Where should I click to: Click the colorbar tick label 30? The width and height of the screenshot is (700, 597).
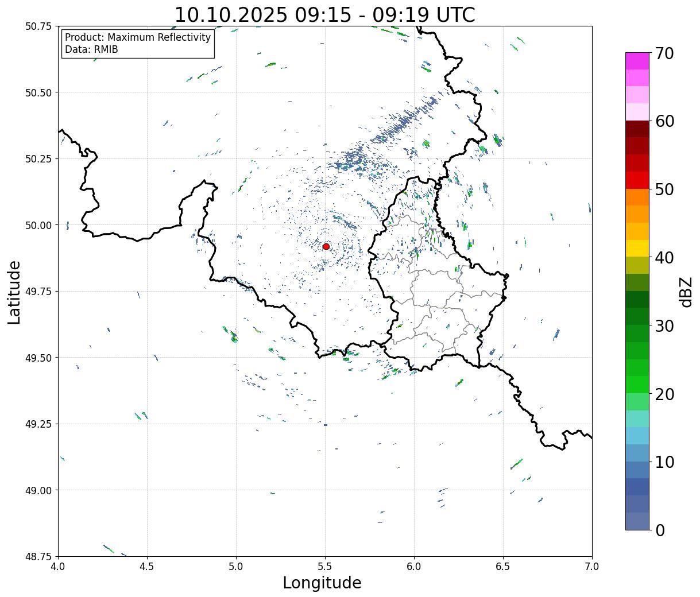tap(664, 325)
